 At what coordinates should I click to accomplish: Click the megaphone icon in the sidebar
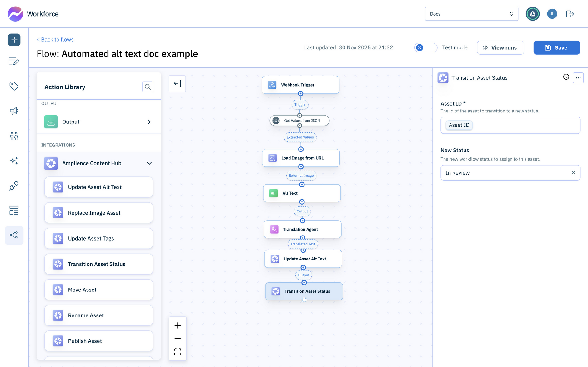[14, 111]
